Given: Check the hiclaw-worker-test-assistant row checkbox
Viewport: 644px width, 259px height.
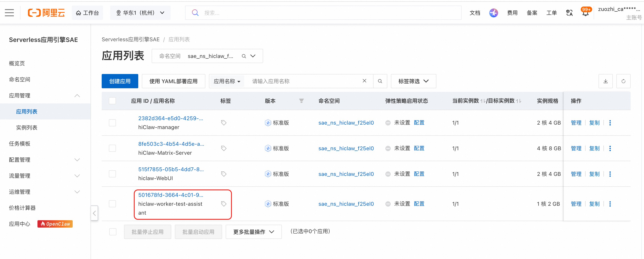Looking at the screenshot, I should (x=112, y=204).
